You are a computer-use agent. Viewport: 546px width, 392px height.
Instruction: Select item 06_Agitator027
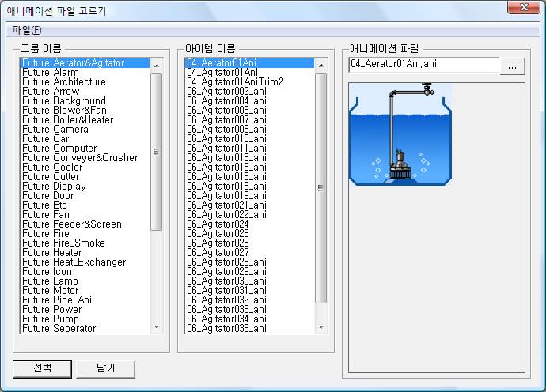(x=250, y=253)
